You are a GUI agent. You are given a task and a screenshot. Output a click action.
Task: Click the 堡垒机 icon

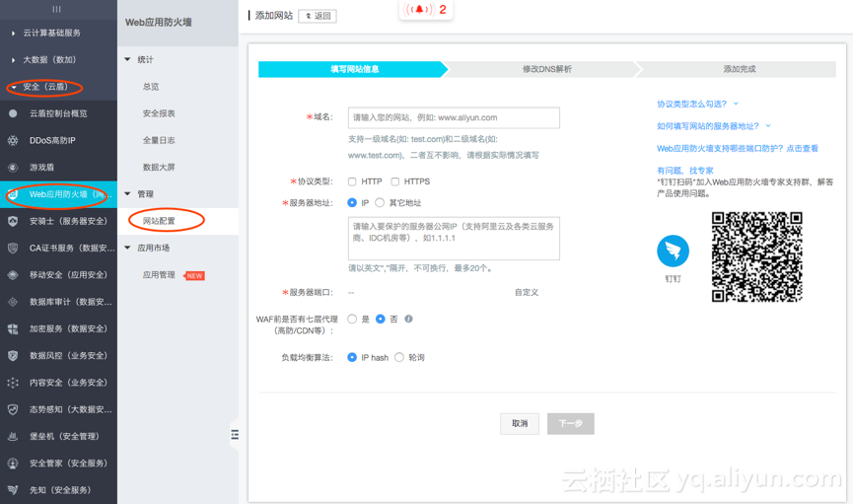[x=13, y=436]
